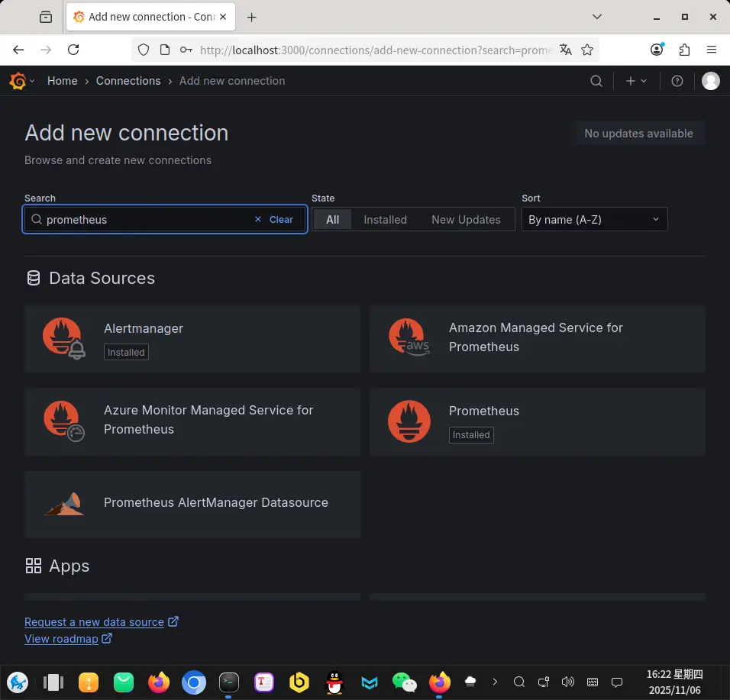Open the terminal app in taskbar
This screenshot has width=730, height=700.
tap(228, 682)
